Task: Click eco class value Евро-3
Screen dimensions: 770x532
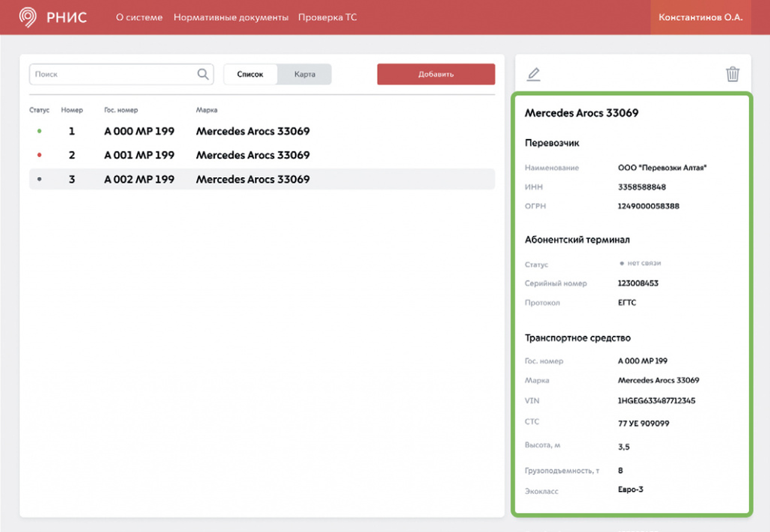Action: [630, 489]
